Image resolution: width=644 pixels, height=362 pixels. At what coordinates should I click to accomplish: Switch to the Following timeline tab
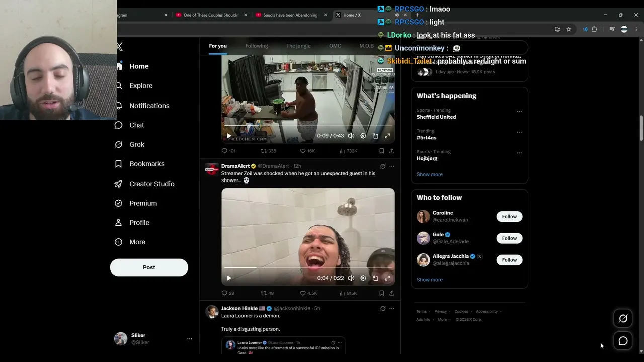[x=257, y=46]
